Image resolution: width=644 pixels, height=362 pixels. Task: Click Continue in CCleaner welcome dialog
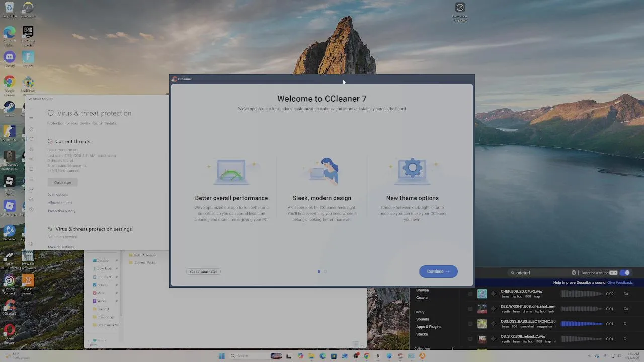coord(438,271)
